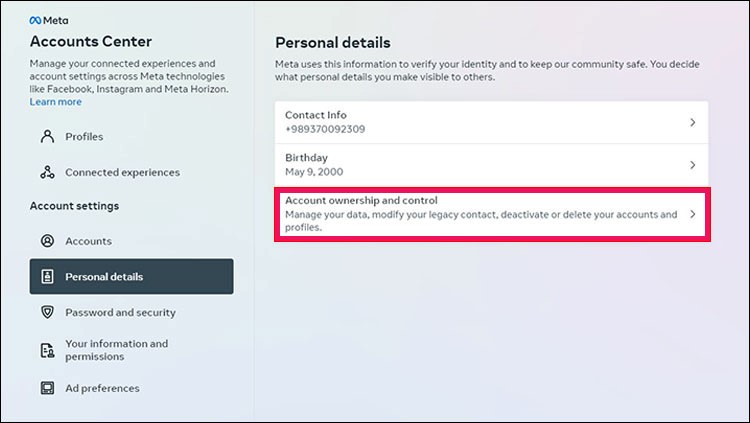750x423 pixels.
Task: Open Account ownership and control chevron
Action: point(693,214)
